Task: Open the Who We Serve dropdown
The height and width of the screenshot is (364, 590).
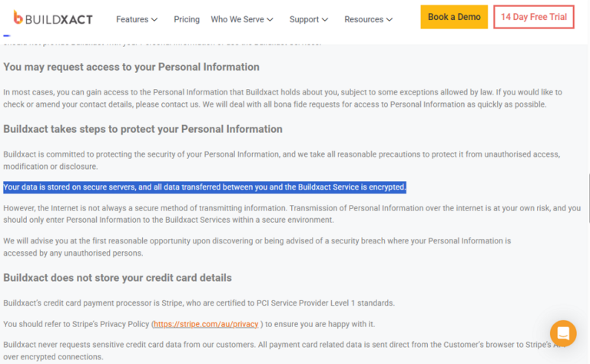Action: tap(242, 19)
